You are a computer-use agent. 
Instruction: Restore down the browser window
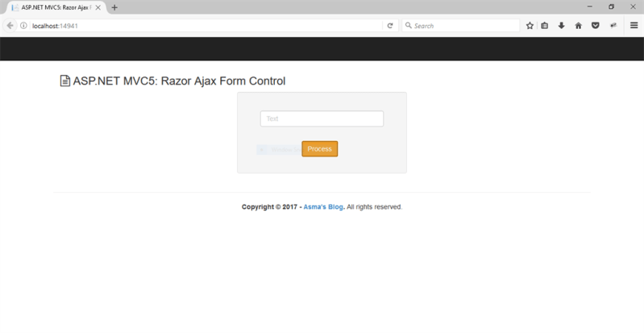611,6
